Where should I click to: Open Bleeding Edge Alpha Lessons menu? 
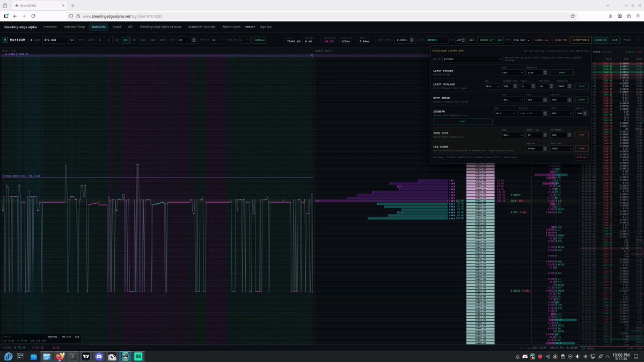coord(160,26)
